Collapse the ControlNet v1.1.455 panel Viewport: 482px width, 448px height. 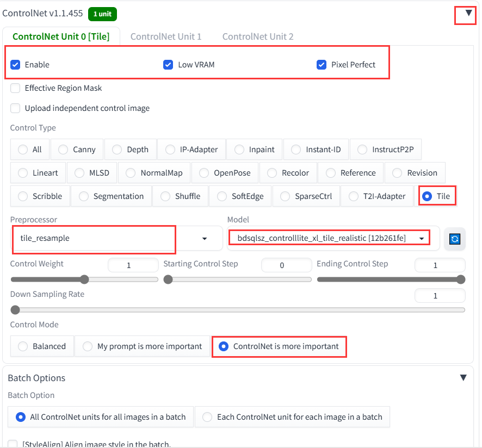468,13
